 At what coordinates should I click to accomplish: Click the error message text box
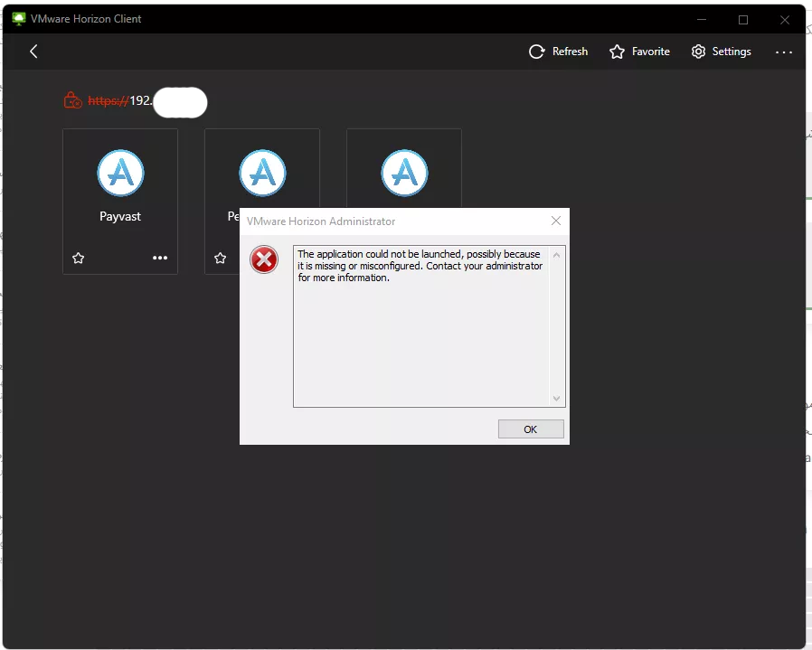pyautogui.click(x=429, y=326)
